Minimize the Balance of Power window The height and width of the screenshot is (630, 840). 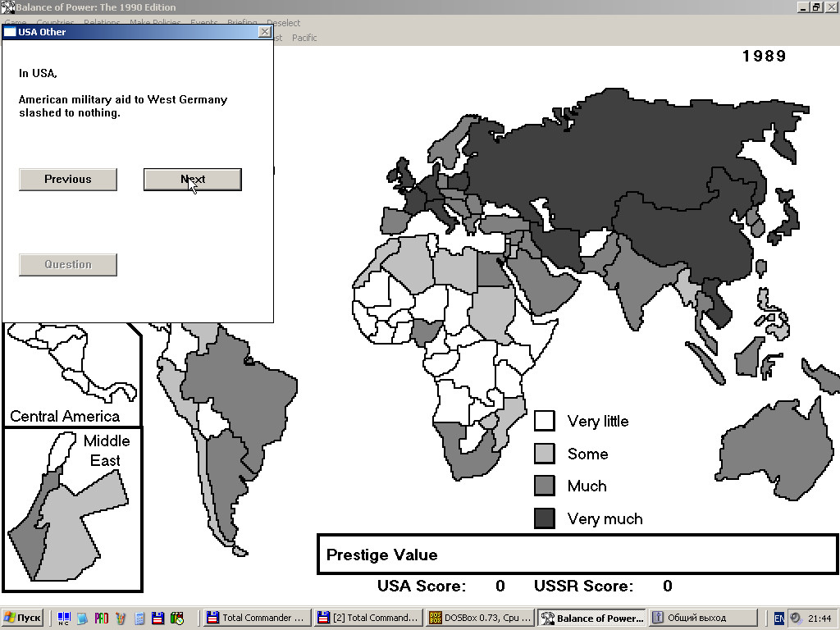click(x=802, y=7)
